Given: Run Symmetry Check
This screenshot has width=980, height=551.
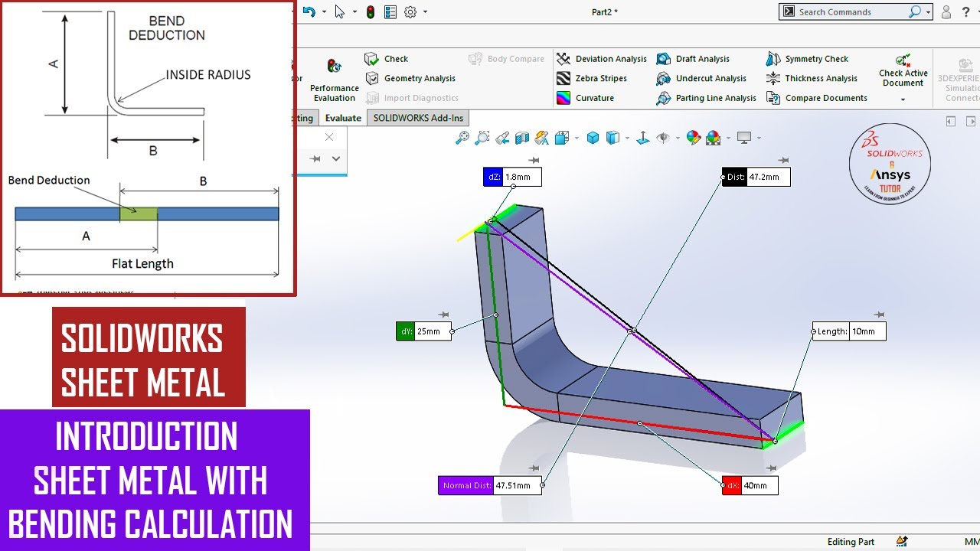Looking at the screenshot, I should [x=807, y=59].
